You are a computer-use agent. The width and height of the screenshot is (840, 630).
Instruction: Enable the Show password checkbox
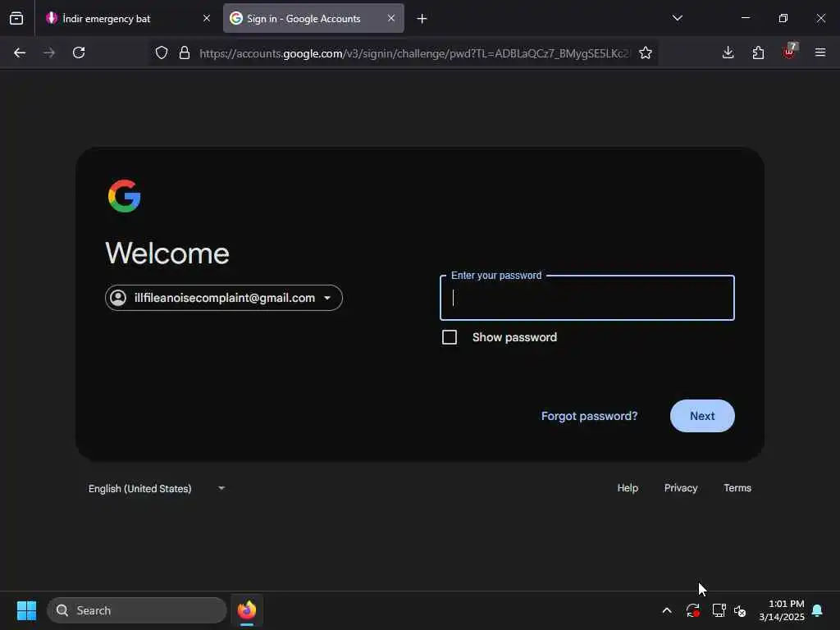tap(450, 337)
